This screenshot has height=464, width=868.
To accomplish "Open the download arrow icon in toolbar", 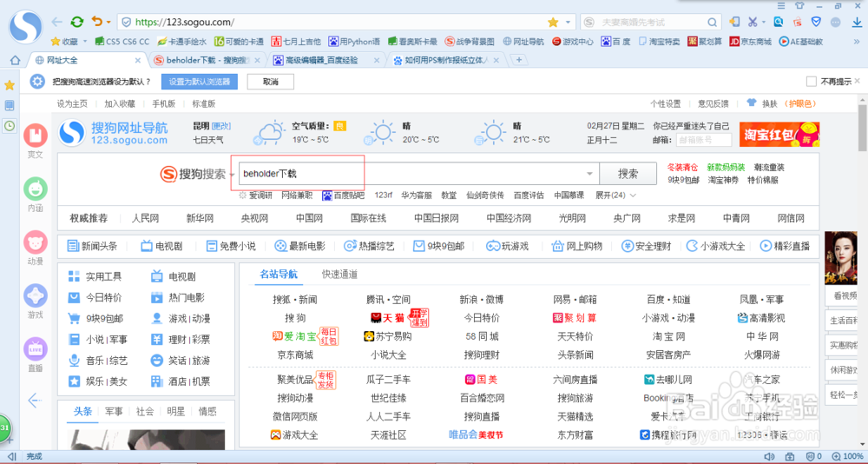I will 858,23.
